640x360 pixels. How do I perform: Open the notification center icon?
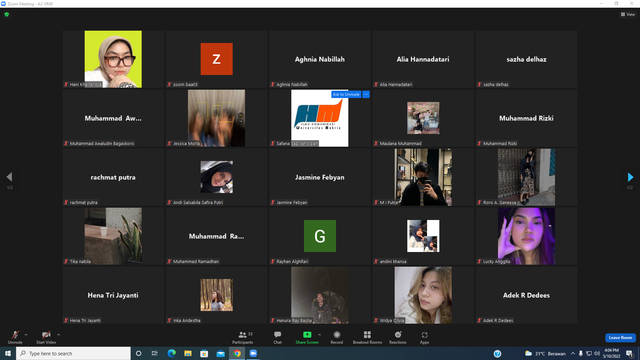click(629, 353)
